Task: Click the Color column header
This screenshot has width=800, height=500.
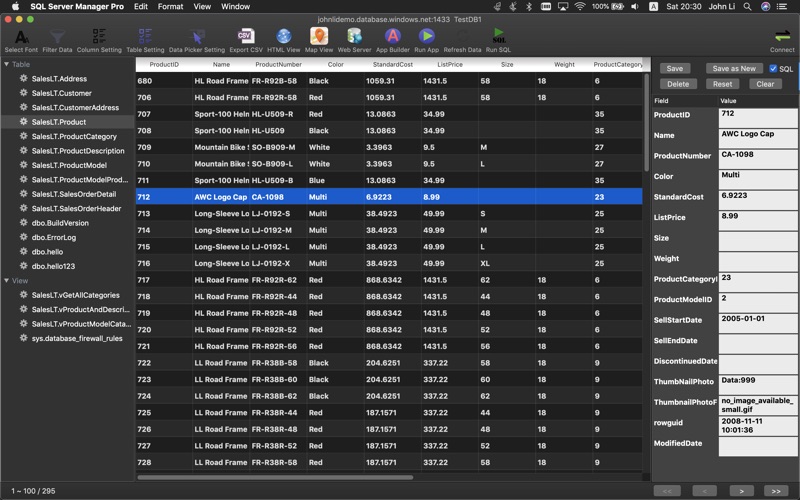Action: coord(335,64)
